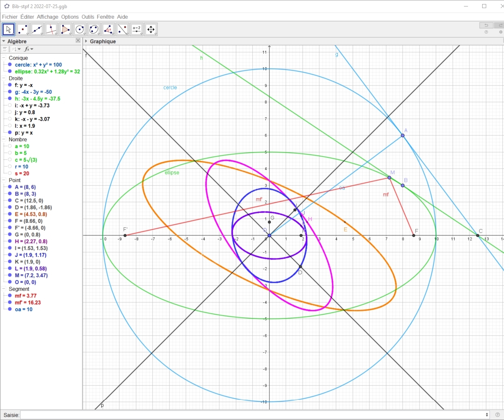Click the Undo arrow button

(486, 25)
